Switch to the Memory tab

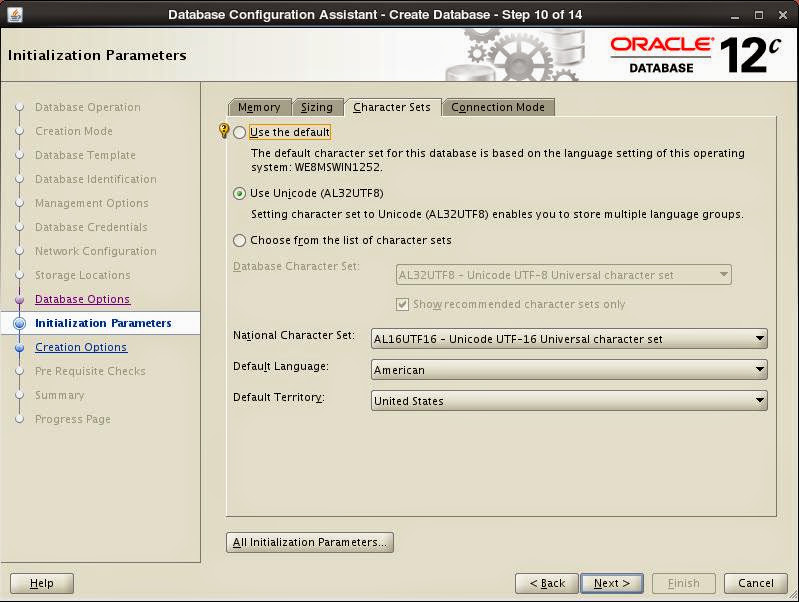tap(259, 108)
